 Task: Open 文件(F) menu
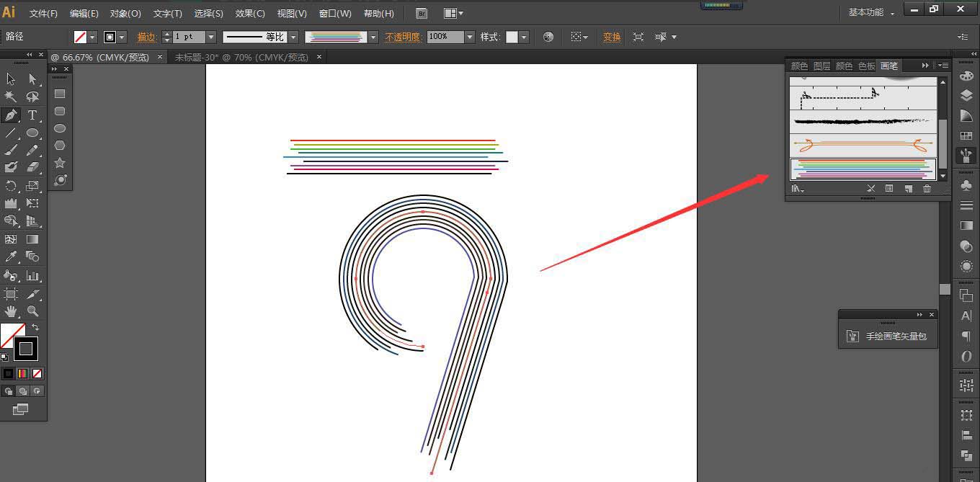tap(43, 14)
